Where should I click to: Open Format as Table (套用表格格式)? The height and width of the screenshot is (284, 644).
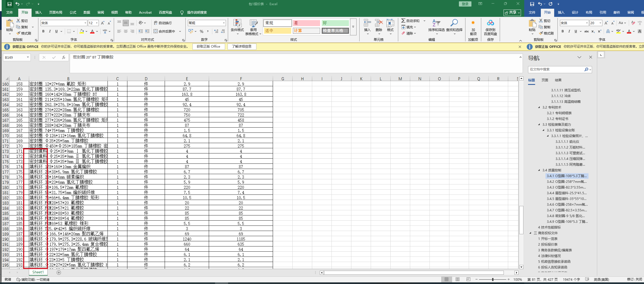(253, 27)
